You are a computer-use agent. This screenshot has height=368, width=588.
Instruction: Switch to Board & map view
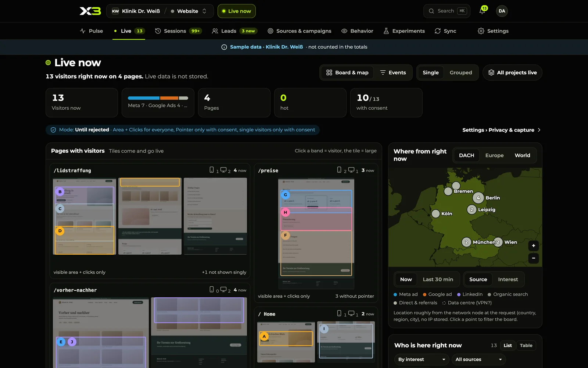click(x=347, y=72)
